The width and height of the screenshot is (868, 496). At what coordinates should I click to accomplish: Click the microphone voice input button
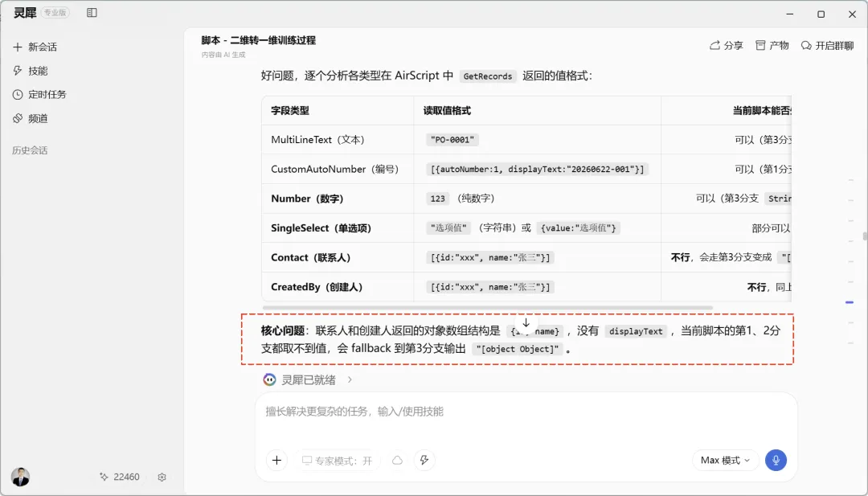[x=776, y=460]
